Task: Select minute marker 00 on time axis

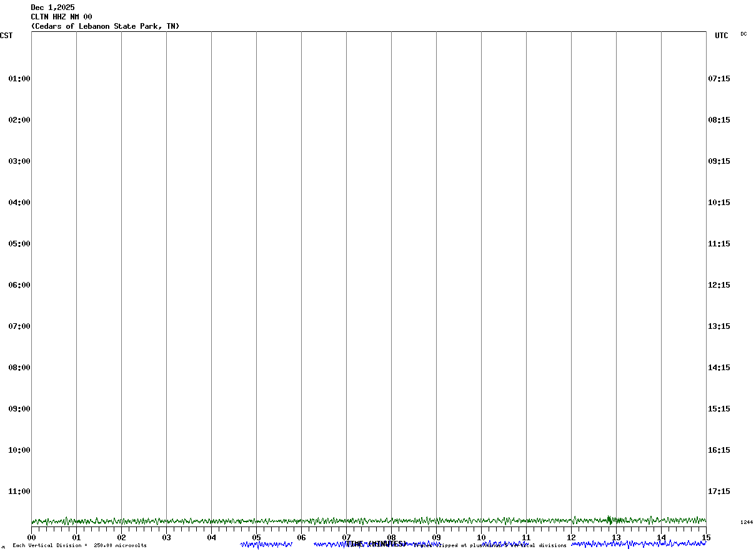Action: point(31,538)
